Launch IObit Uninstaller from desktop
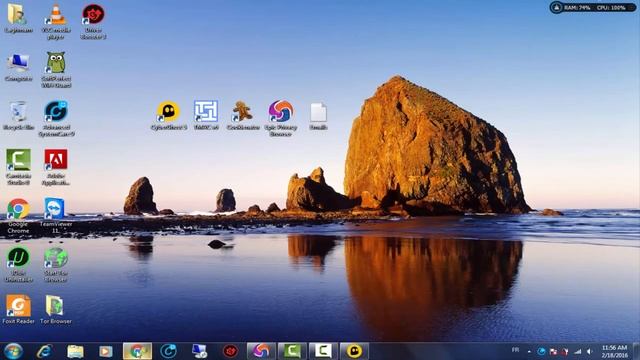Screen dimensions: 640x360 pos(18,264)
